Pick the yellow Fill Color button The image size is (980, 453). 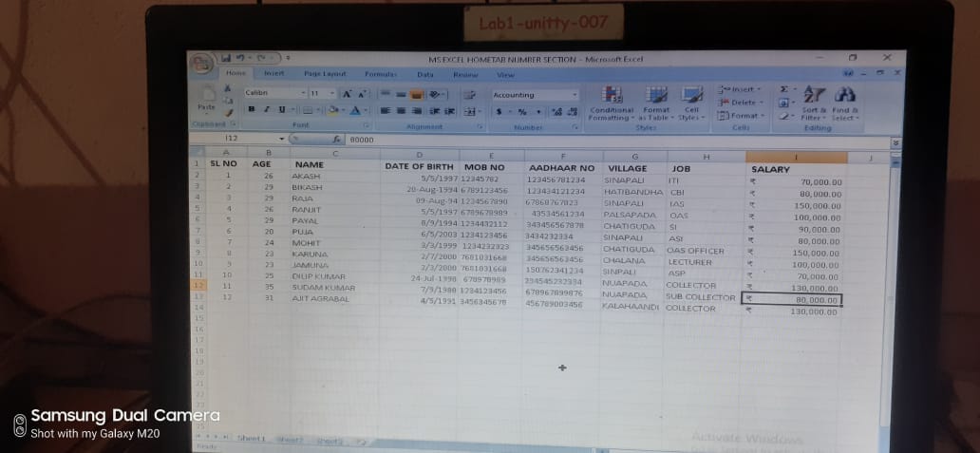[335, 111]
